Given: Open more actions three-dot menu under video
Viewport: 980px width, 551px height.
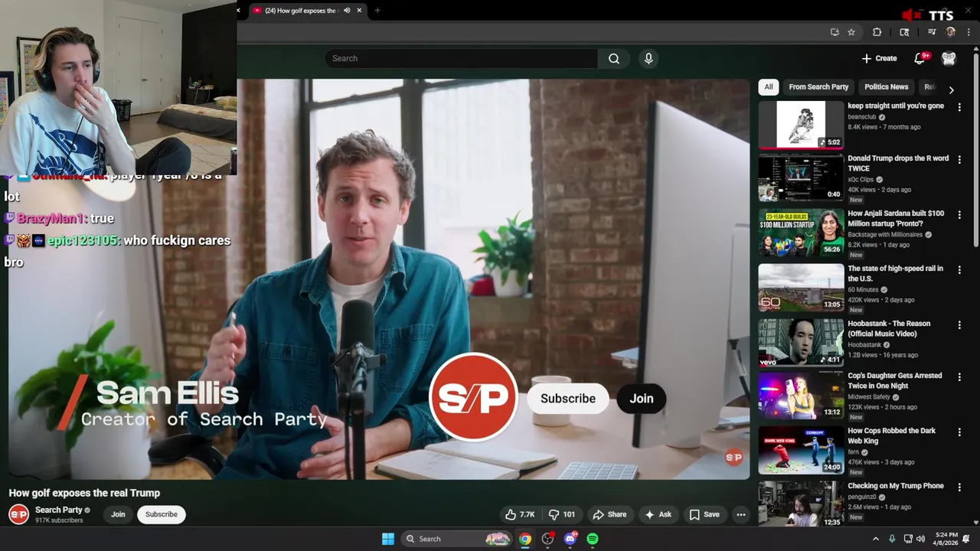Looking at the screenshot, I should click(741, 514).
